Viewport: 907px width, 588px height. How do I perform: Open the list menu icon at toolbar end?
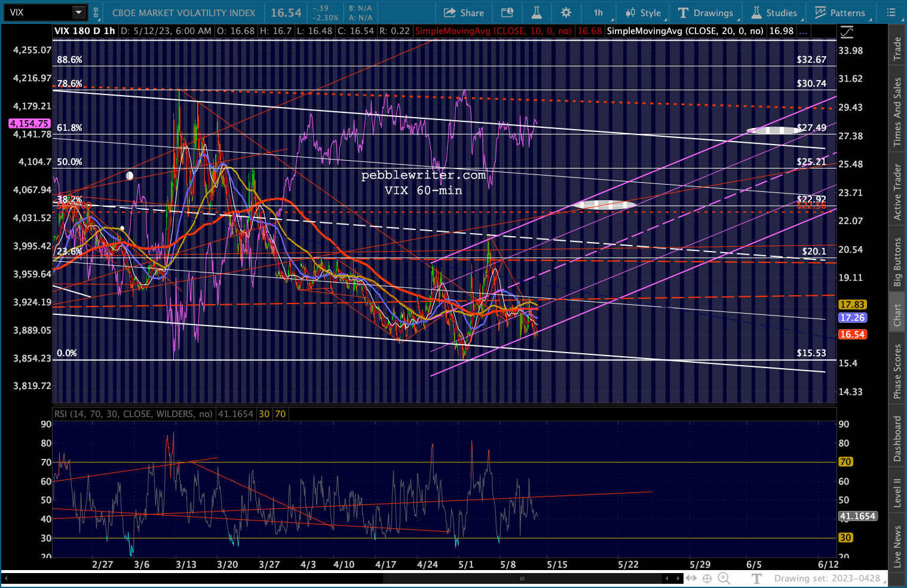(x=891, y=13)
